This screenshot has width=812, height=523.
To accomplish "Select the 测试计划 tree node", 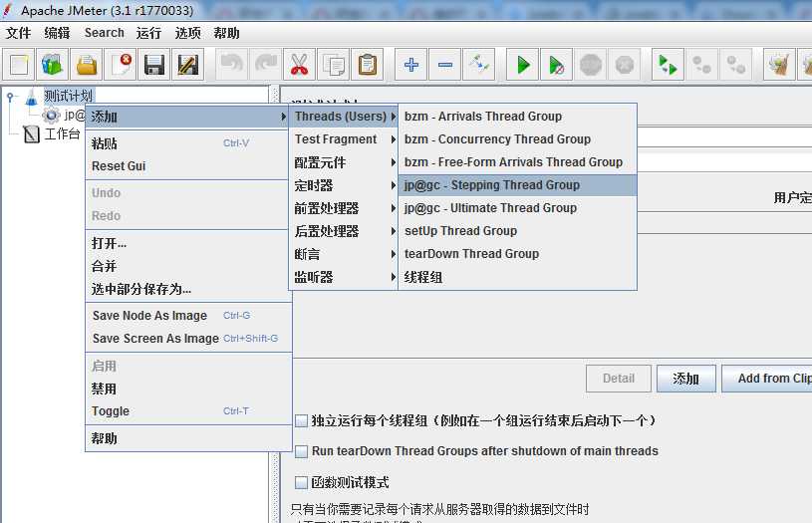I will point(68,96).
